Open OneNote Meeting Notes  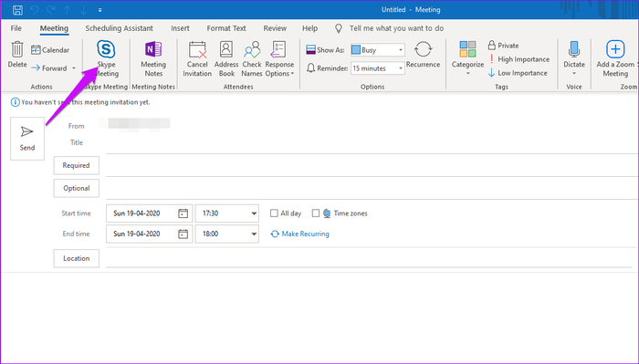click(x=153, y=59)
